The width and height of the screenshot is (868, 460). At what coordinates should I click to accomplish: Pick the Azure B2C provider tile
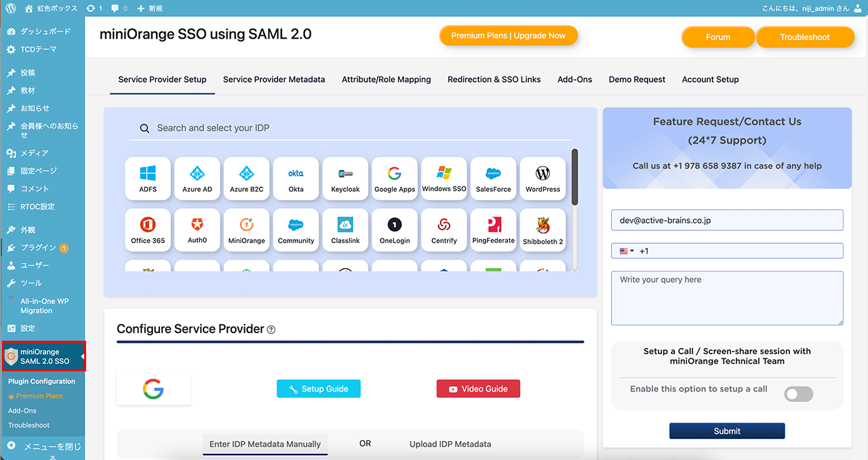(247, 179)
